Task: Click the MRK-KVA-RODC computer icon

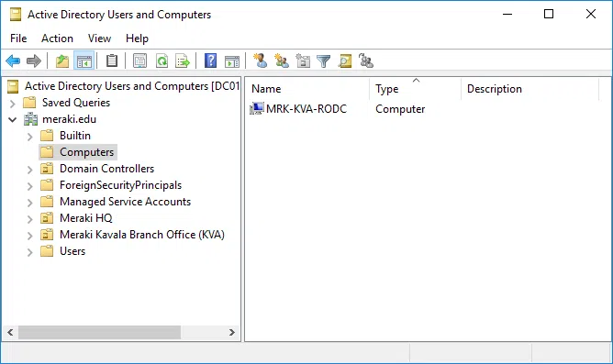Action: point(257,108)
